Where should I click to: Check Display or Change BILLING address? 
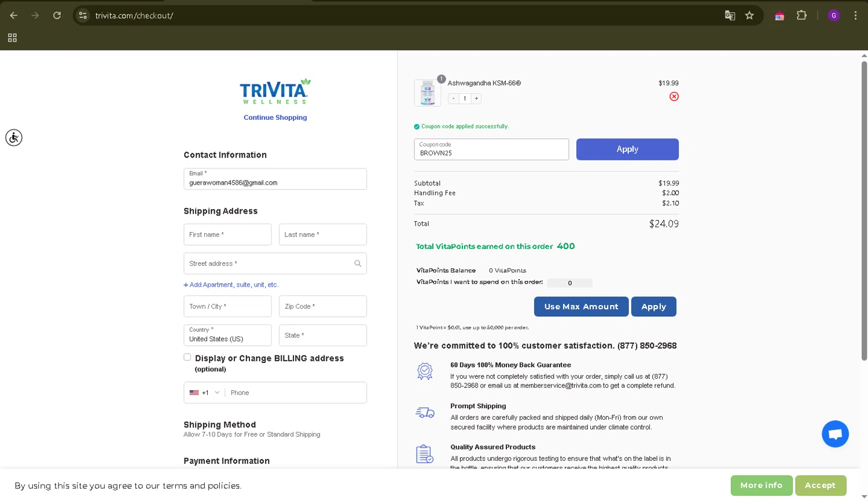tap(187, 357)
